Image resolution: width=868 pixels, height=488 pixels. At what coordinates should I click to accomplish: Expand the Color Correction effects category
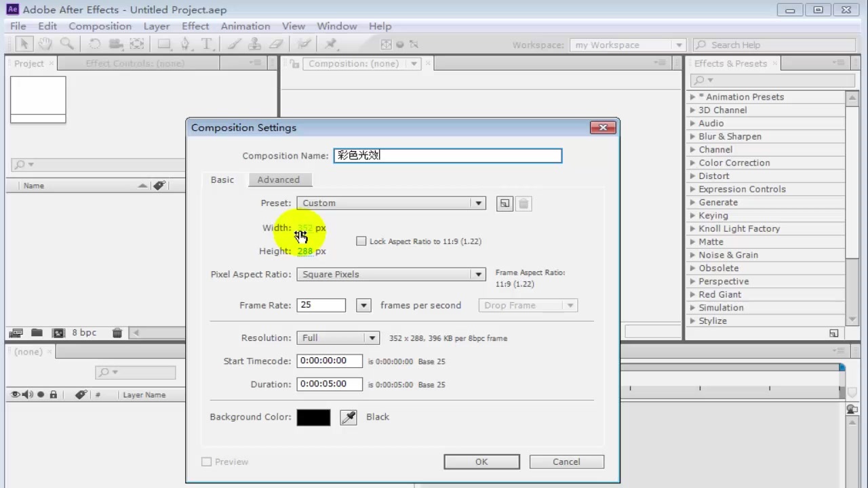pyautogui.click(x=692, y=163)
